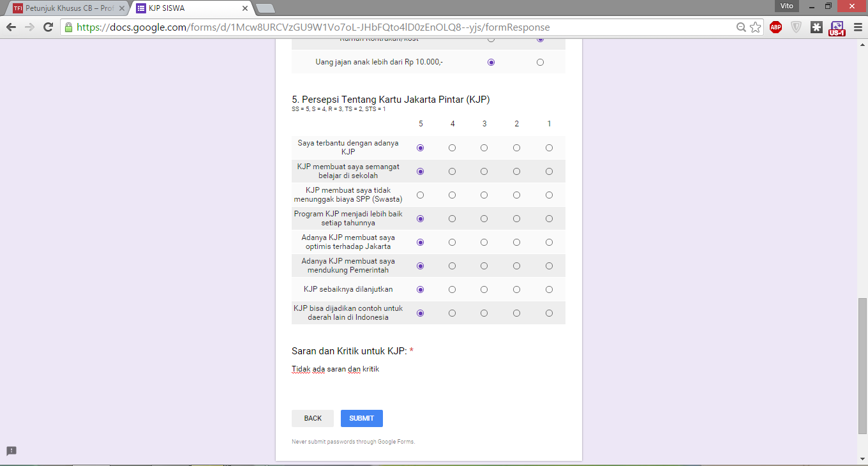Click the green padlock site info icon
868x466 pixels.
click(x=68, y=27)
